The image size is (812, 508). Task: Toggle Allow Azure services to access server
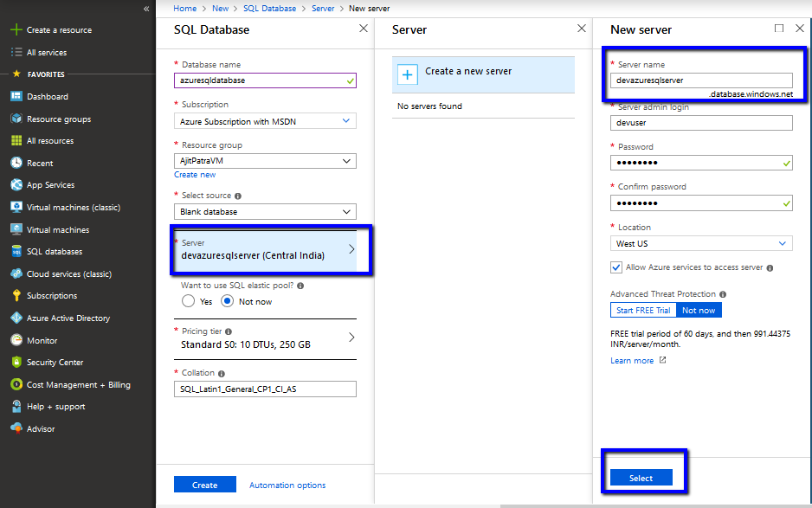click(x=616, y=267)
